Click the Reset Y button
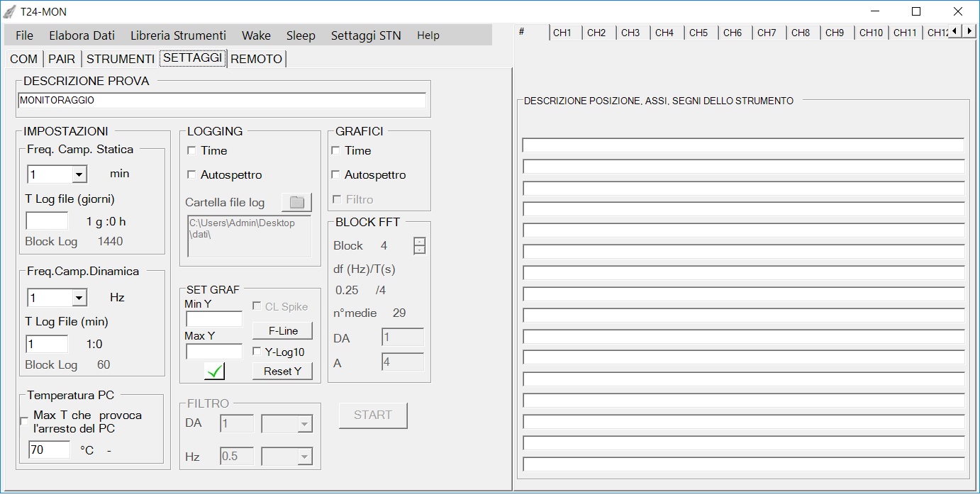Viewport: 980px width, 497px height. coord(282,372)
